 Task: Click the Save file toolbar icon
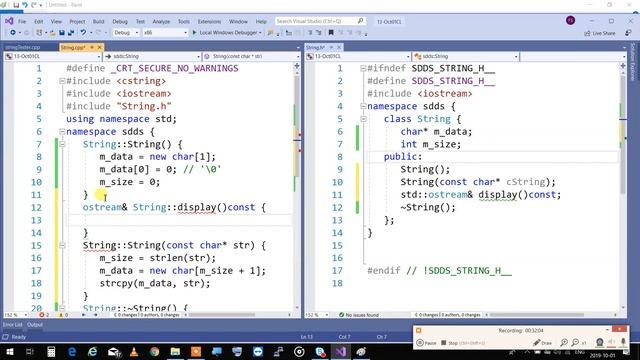[x=62, y=33]
